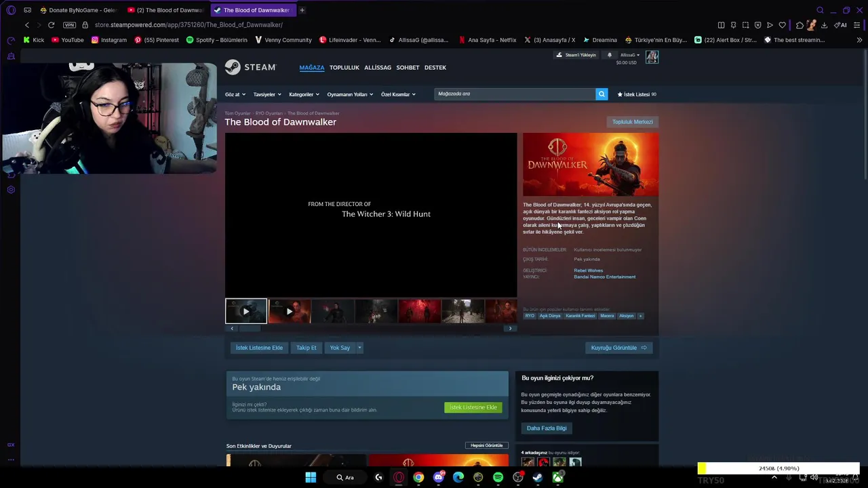Open the Yok Say options dropdown arrow
The image size is (868, 488).
(x=359, y=348)
